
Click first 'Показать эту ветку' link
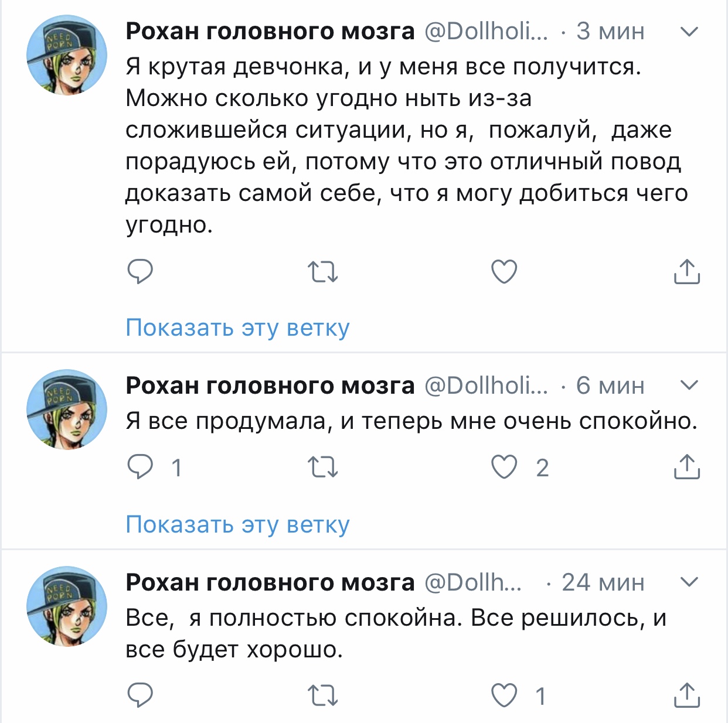[x=237, y=328]
